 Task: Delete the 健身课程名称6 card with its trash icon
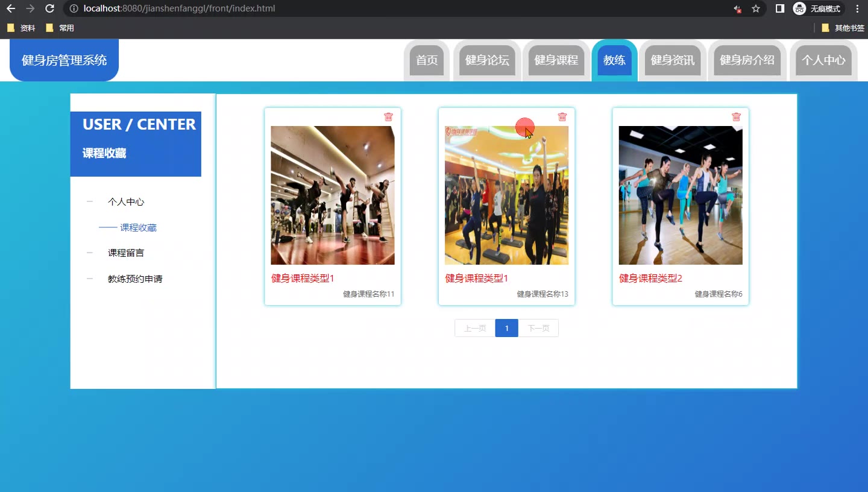(x=736, y=117)
